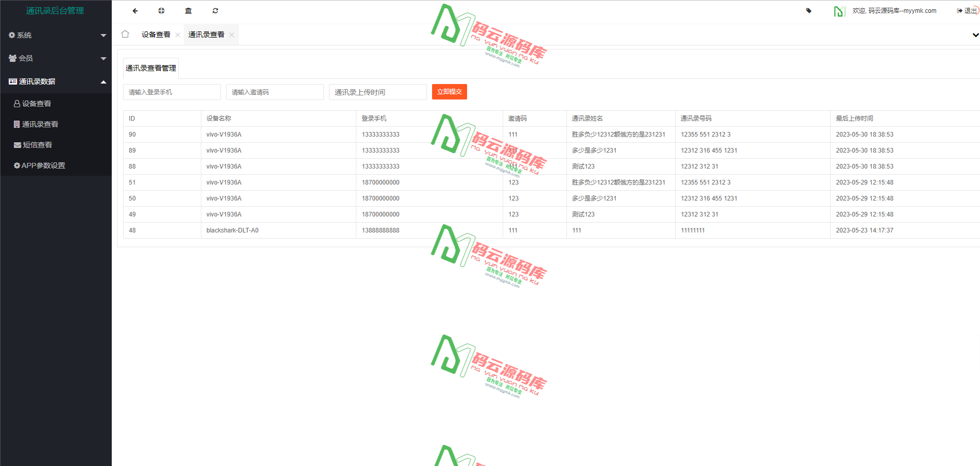Open the chevron dropdown at top right
This screenshot has height=466, width=980.
click(x=975, y=35)
